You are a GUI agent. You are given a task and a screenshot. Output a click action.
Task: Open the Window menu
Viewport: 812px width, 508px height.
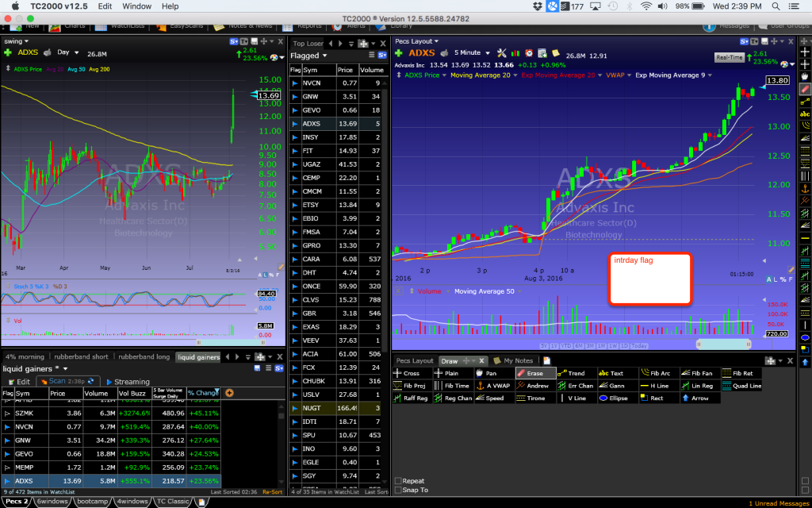(x=136, y=6)
